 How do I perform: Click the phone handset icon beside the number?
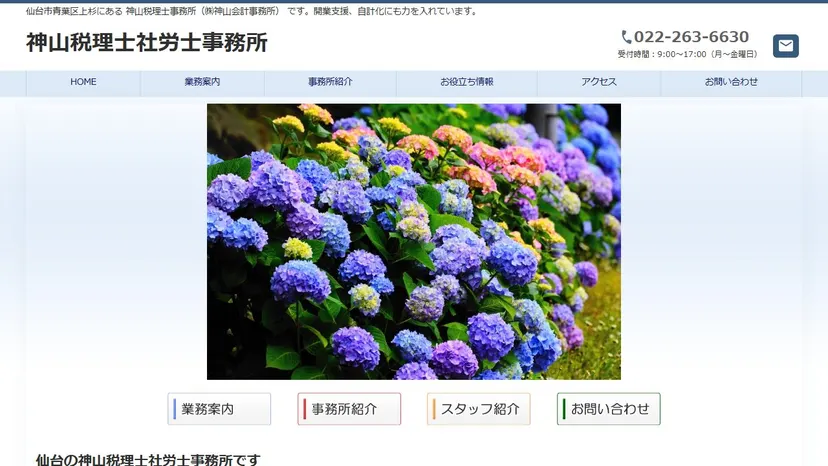point(626,37)
